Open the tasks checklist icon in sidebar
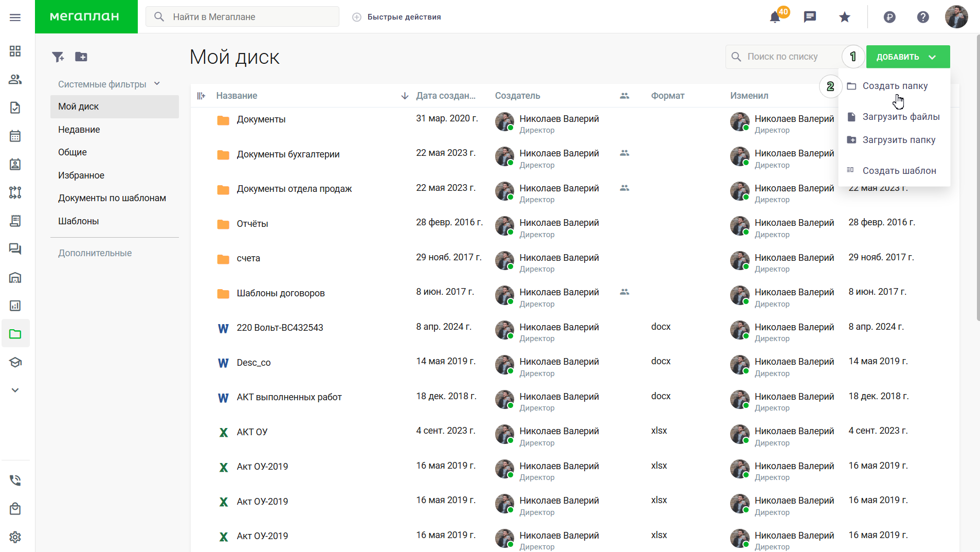The width and height of the screenshot is (980, 552). tap(15, 108)
